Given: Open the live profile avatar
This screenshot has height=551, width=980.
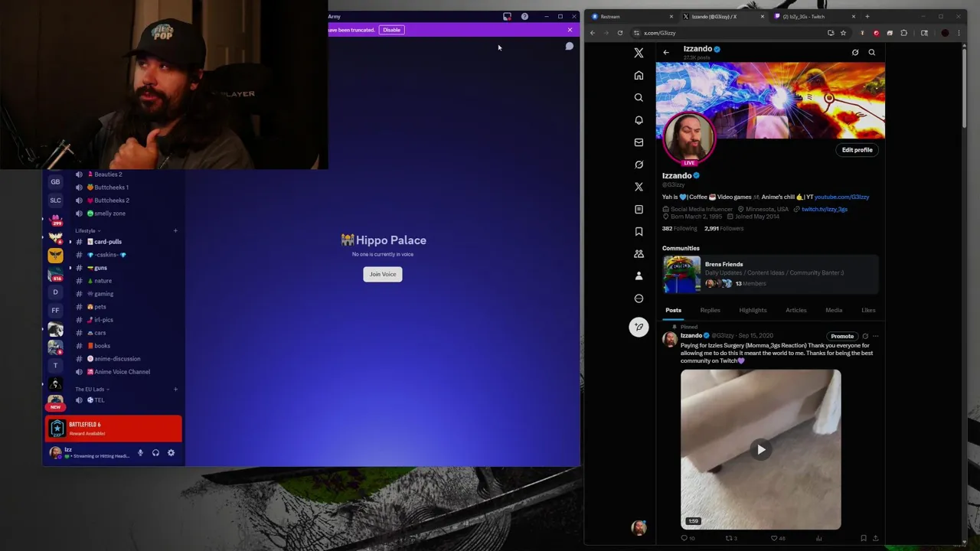Looking at the screenshot, I should (690, 139).
